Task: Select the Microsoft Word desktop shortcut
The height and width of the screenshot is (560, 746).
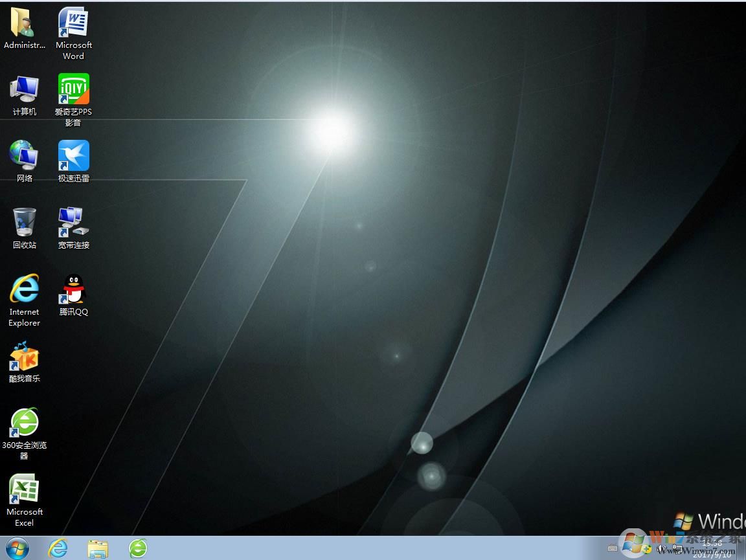Action: tap(74, 33)
